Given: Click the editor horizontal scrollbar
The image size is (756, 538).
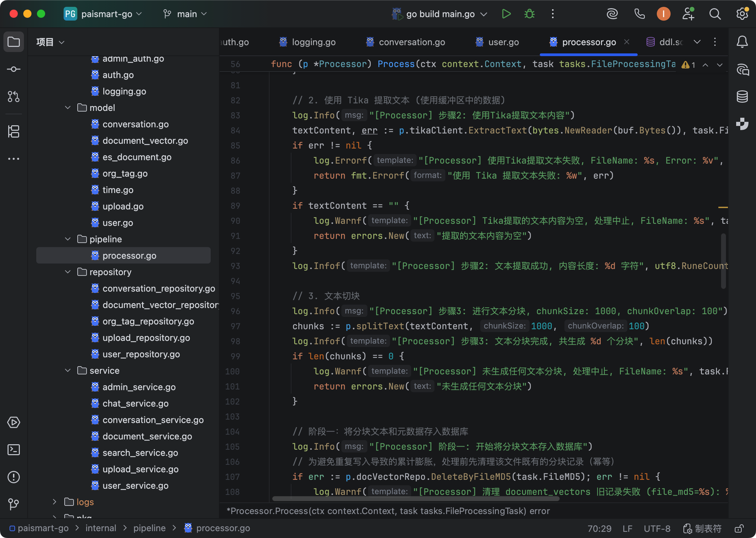Looking at the screenshot, I should [x=416, y=499].
